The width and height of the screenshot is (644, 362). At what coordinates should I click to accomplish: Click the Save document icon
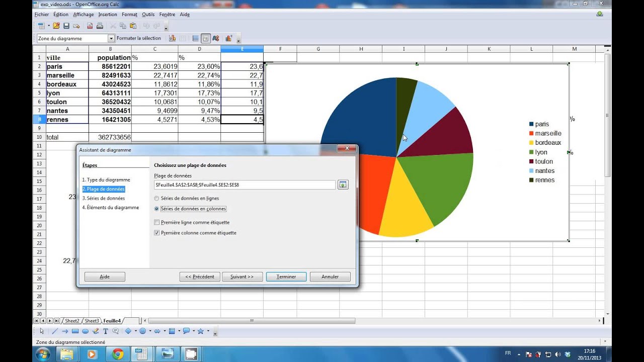tap(66, 26)
